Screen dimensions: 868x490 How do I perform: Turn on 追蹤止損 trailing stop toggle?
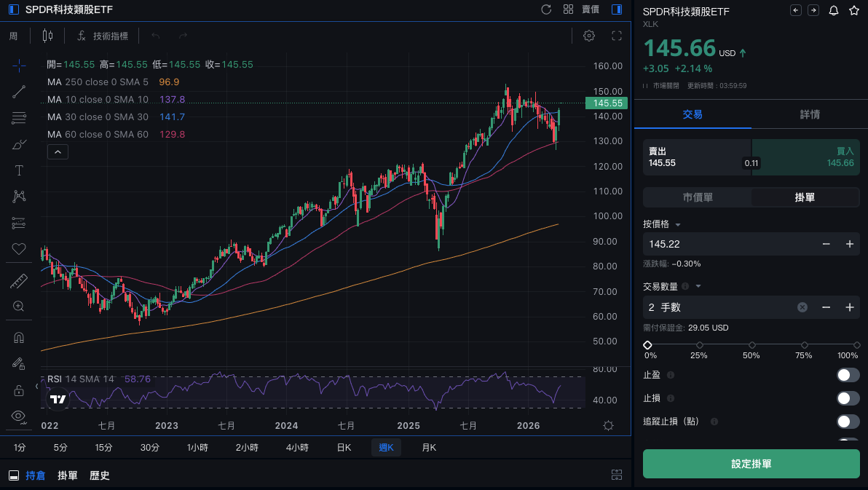pyautogui.click(x=848, y=422)
